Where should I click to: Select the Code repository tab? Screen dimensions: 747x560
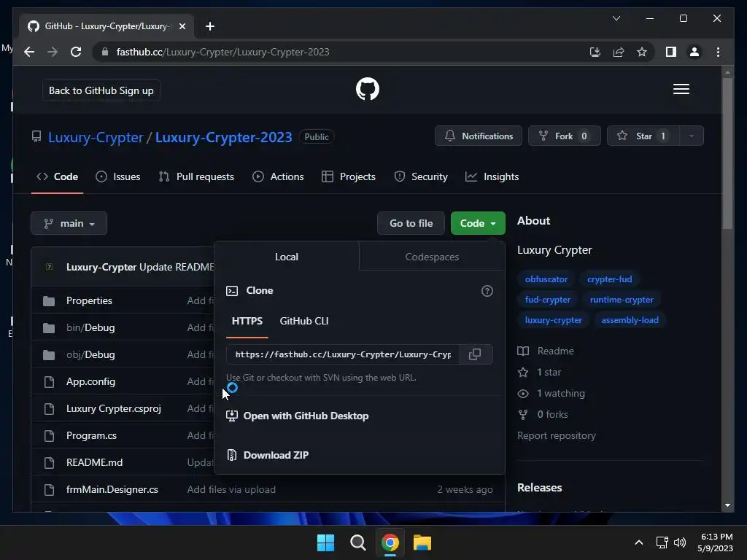coord(57,176)
